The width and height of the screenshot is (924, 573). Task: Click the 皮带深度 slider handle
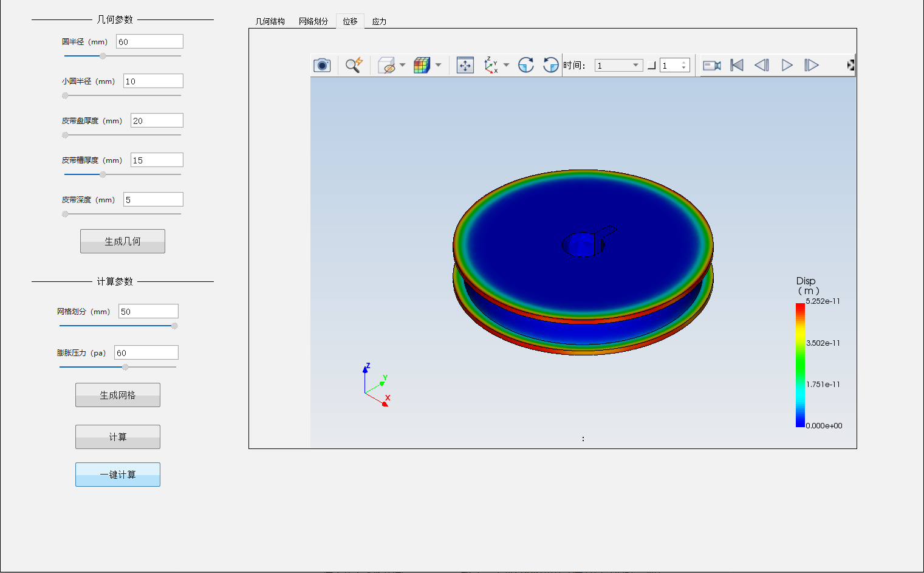coord(65,214)
